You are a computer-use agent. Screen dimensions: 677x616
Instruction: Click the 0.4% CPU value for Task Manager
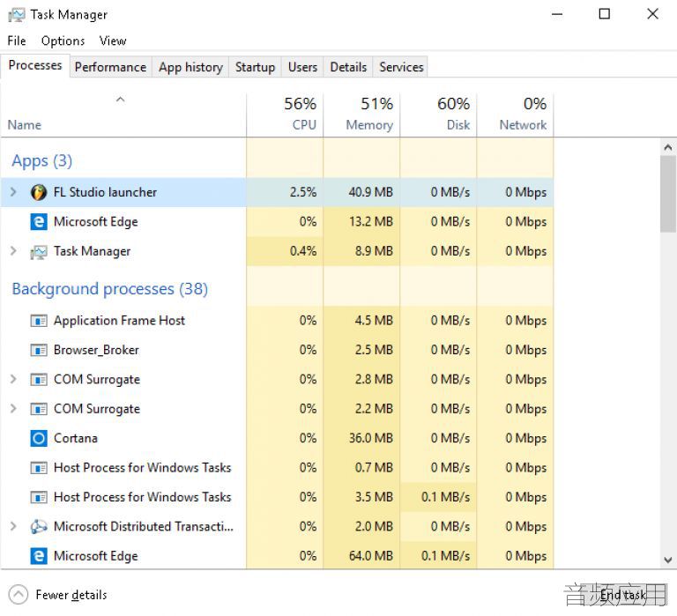[x=303, y=251]
